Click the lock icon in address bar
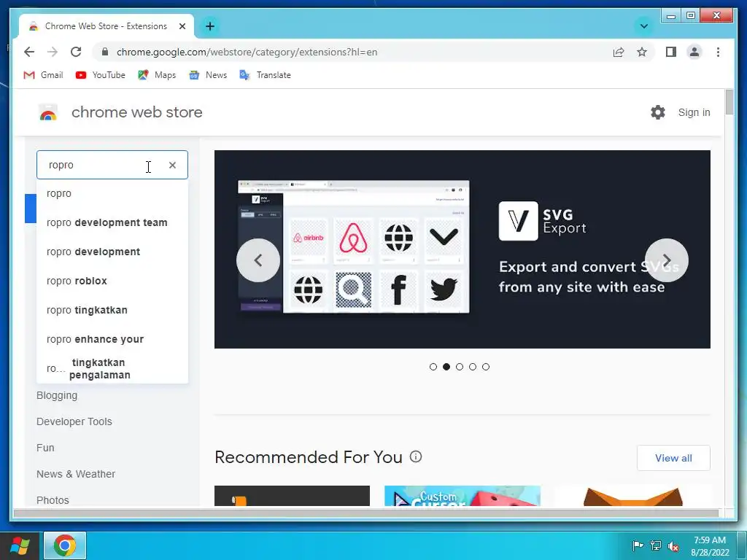The width and height of the screenshot is (747, 560). tap(105, 52)
